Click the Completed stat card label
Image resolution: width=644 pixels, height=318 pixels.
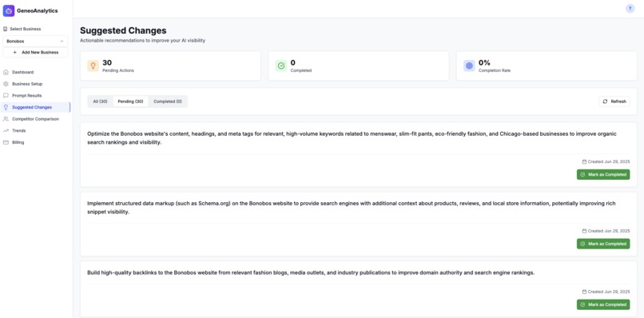[301, 70]
